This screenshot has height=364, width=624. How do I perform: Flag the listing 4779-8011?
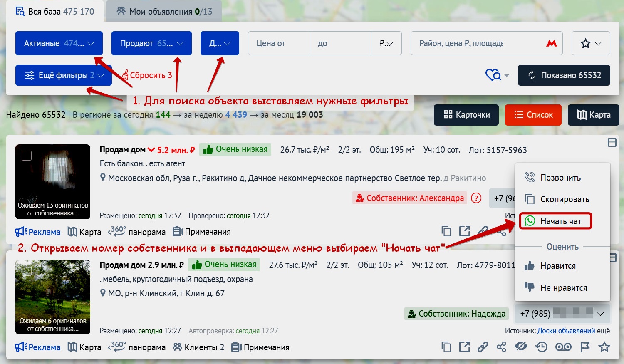(585, 347)
